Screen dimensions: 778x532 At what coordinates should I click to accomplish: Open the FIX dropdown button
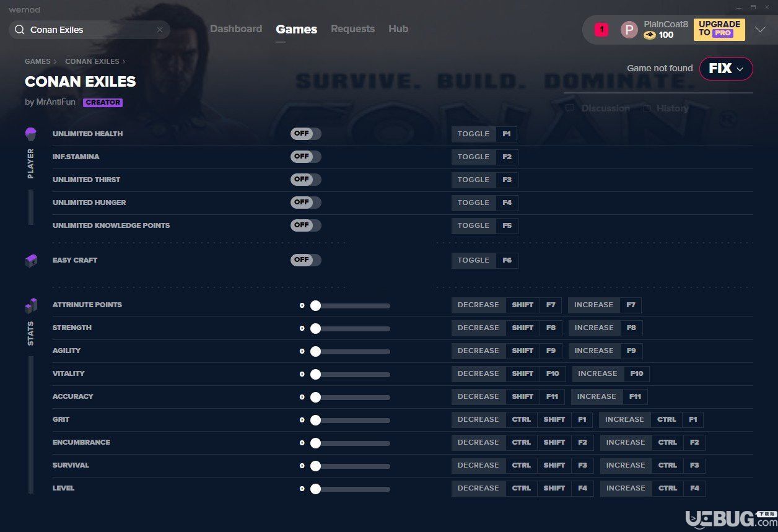click(x=726, y=68)
